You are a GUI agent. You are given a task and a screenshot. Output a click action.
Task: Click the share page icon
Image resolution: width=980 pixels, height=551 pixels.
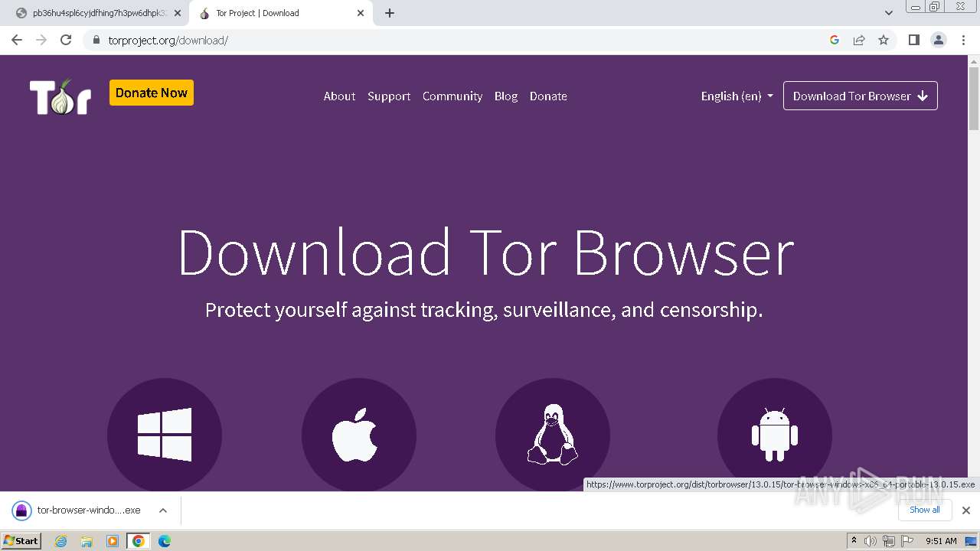click(x=859, y=40)
